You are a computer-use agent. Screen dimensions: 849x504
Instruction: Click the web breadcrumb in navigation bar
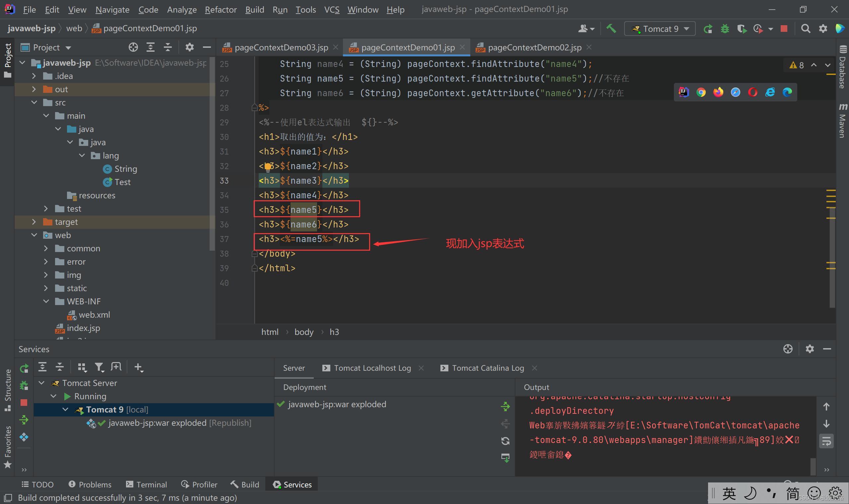(x=74, y=28)
